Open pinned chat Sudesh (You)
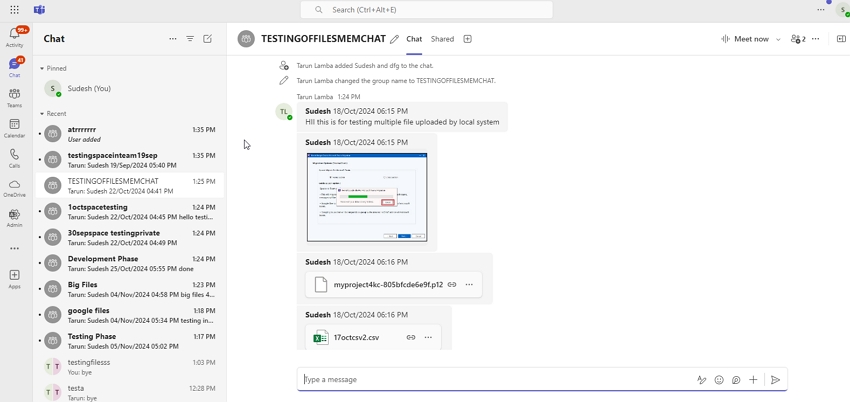The image size is (850, 402). pyautogui.click(x=130, y=88)
